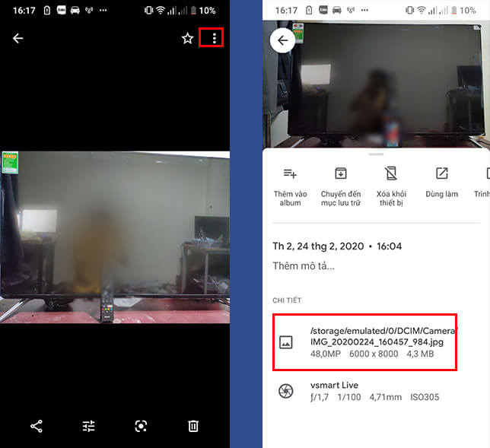The width and height of the screenshot is (490, 448).
Task: Tap the vsmart Live camera info row
Action: coord(358,391)
